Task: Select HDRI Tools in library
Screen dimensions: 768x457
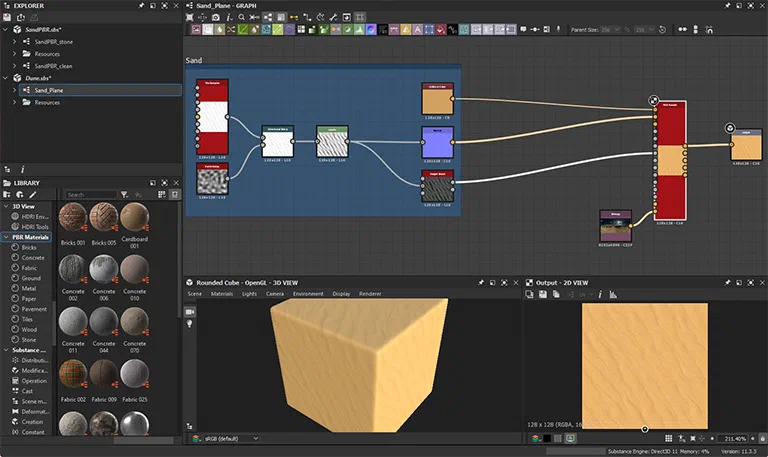Action: click(x=35, y=227)
